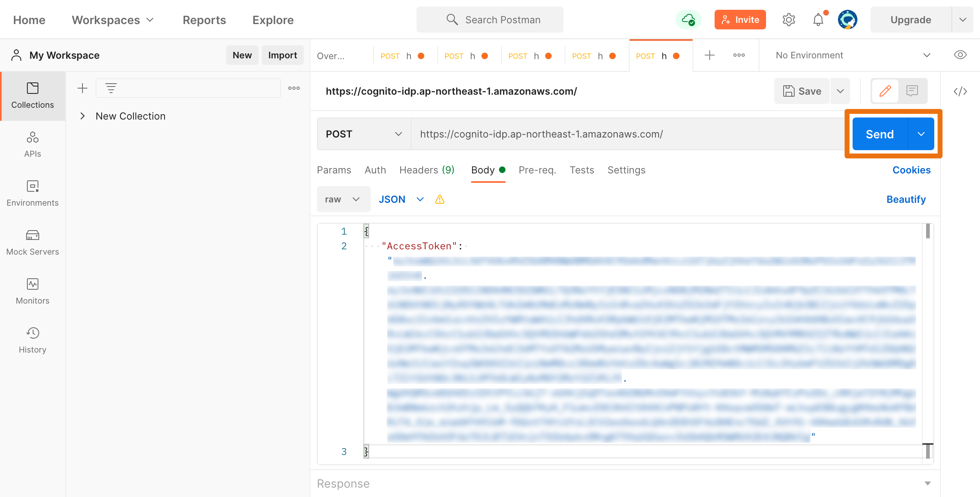The height and width of the screenshot is (497, 980).
Task: Click the collections search filter field
Action: click(x=188, y=88)
